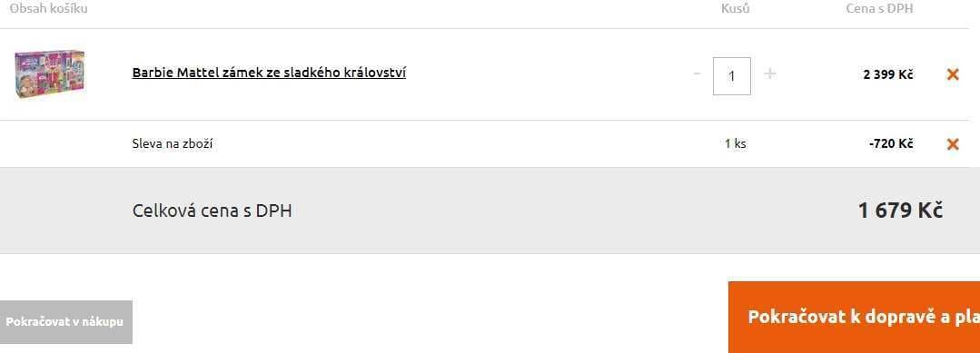Proceed with Pokračovat k dopravě a platbě
The width and height of the screenshot is (980, 353).
click(854, 317)
